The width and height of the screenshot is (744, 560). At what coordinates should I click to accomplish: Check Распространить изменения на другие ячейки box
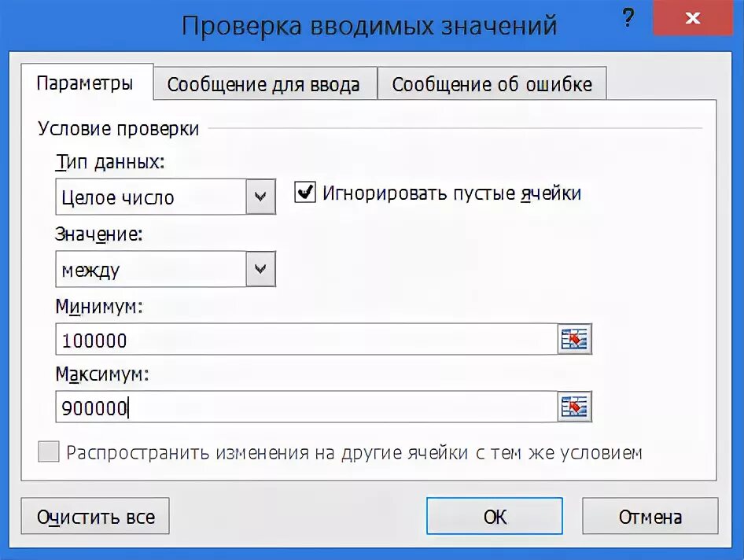tap(49, 452)
